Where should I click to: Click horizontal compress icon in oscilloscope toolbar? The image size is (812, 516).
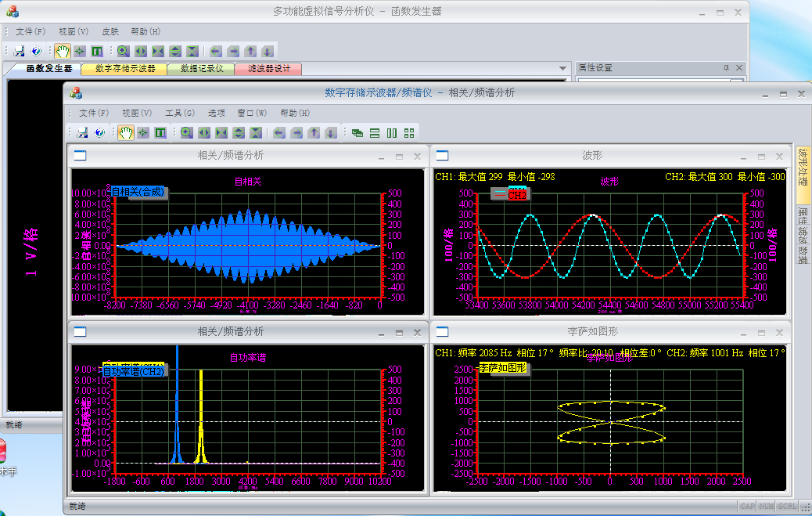pos(221,133)
